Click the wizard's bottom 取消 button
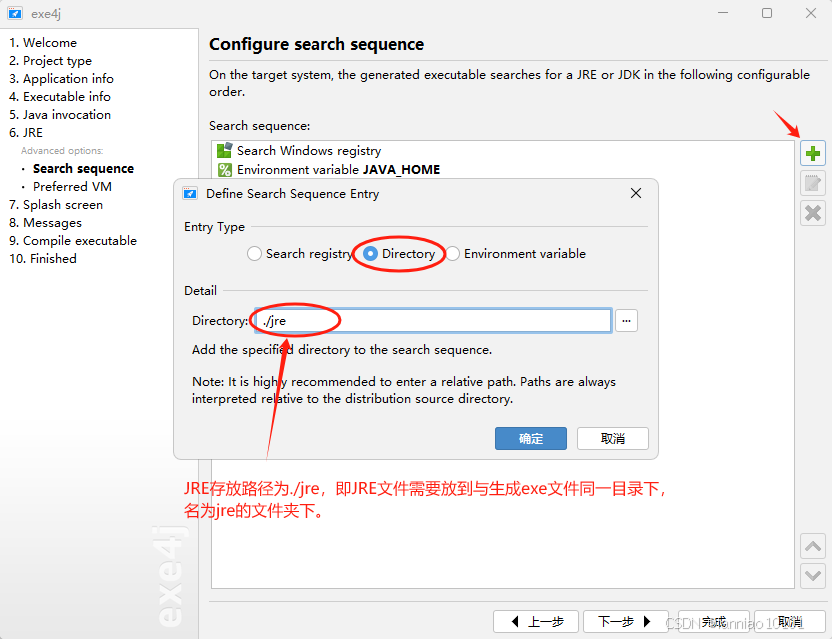This screenshot has height=639, width=832. [790, 621]
